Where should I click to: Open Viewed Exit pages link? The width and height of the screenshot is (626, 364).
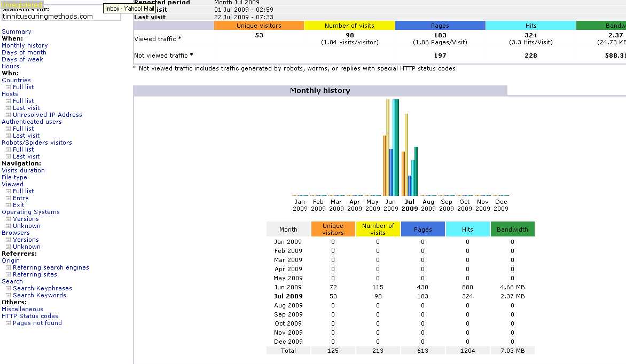(x=18, y=205)
